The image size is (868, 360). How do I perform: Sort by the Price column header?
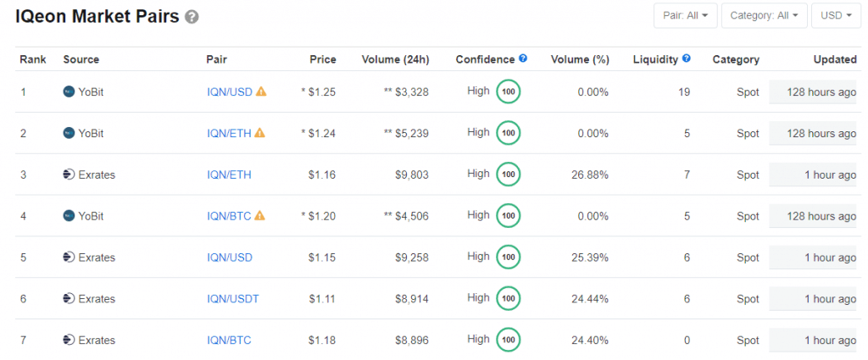point(323,59)
